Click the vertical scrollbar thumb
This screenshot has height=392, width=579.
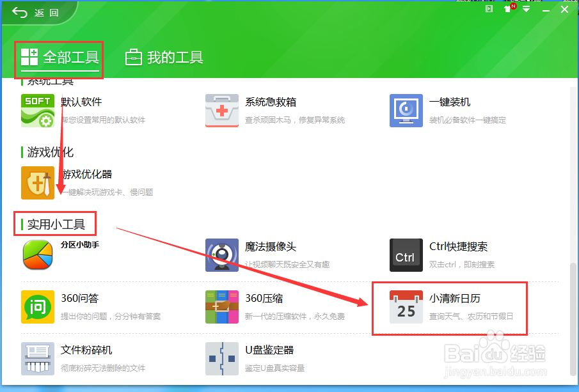click(x=573, y=319)
